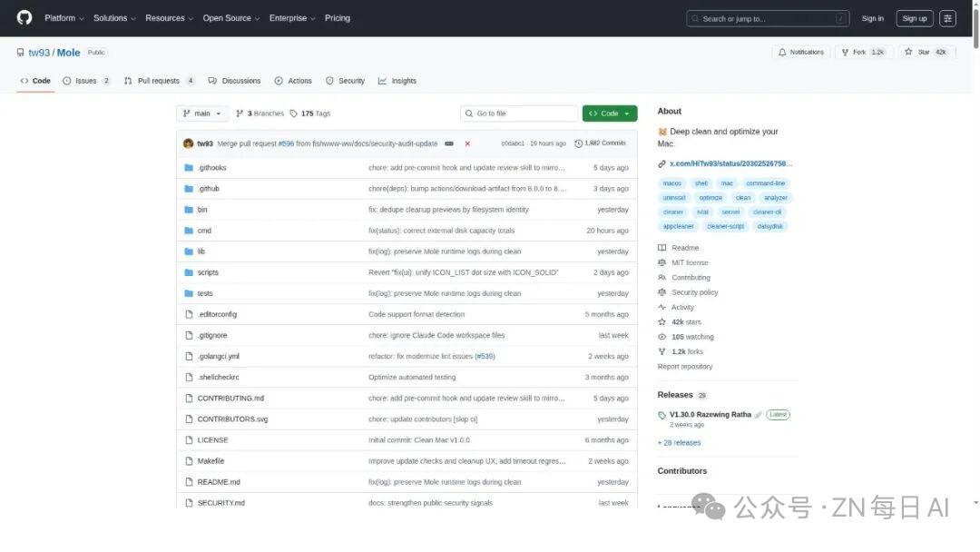Open the scripts folder
This screenshot has width=980, height=552.
[x=208, y=272]
